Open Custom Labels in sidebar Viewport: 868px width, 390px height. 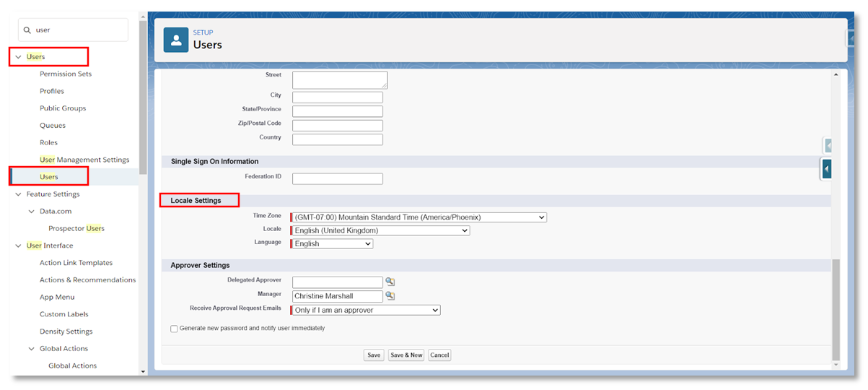pos(64,315)
